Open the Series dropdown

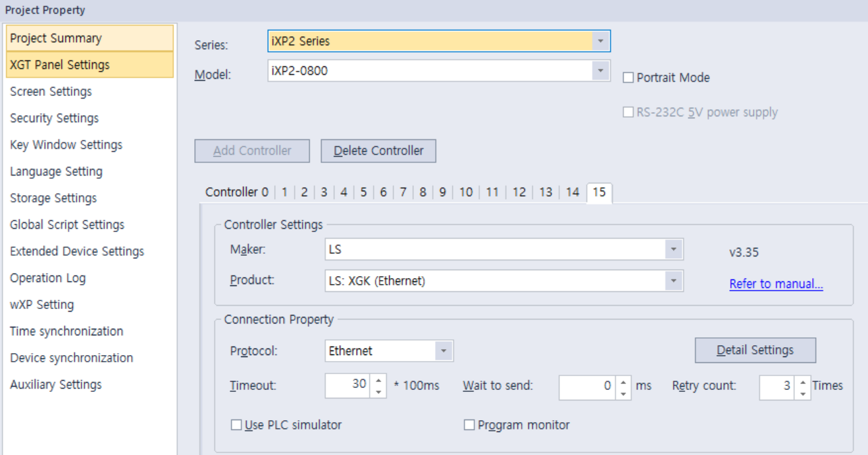pos(601,40)
